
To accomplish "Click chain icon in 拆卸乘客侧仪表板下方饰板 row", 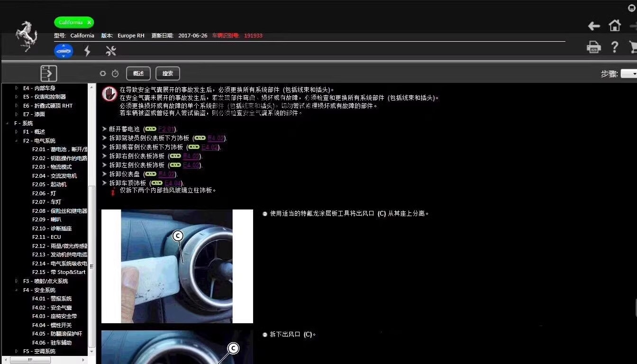I will 194,147.
